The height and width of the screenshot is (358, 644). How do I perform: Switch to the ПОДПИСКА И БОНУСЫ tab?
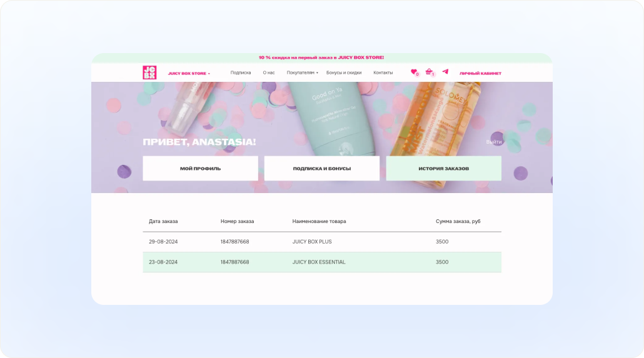322,168
